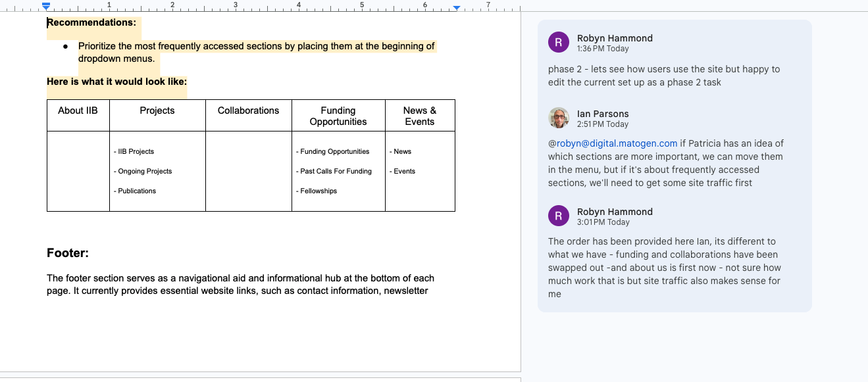
Task: Click Robyn Hammond's avatar on the 3:01 PM reply
Action: tap(559, 216)
